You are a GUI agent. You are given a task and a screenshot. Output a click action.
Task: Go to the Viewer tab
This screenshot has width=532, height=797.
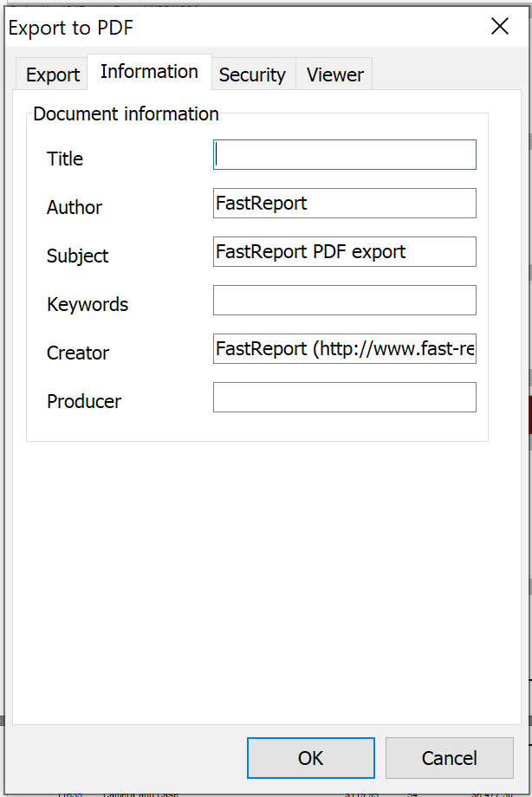coord(334,75)
